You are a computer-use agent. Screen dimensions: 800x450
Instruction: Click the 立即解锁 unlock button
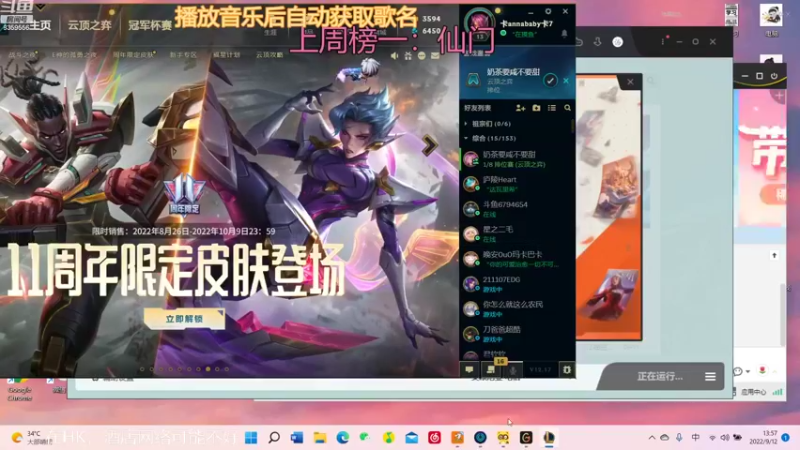(x=184, y=318)
